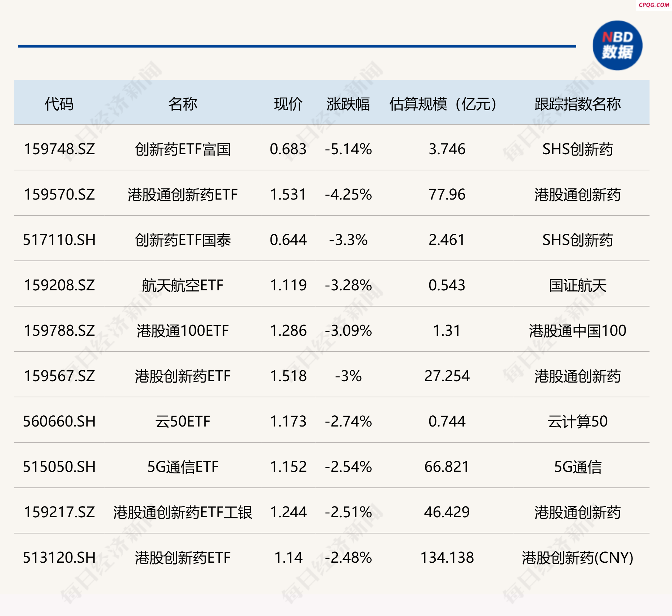Click the scale value 0.744
The height and width of the screenshot is (616, 672).
coord(447,421)
